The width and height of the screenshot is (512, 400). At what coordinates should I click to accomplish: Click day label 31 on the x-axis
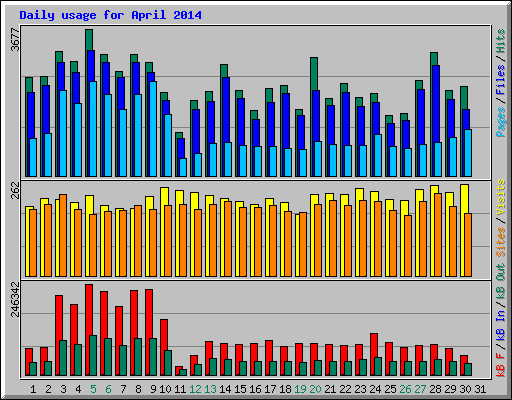[480, 389]
